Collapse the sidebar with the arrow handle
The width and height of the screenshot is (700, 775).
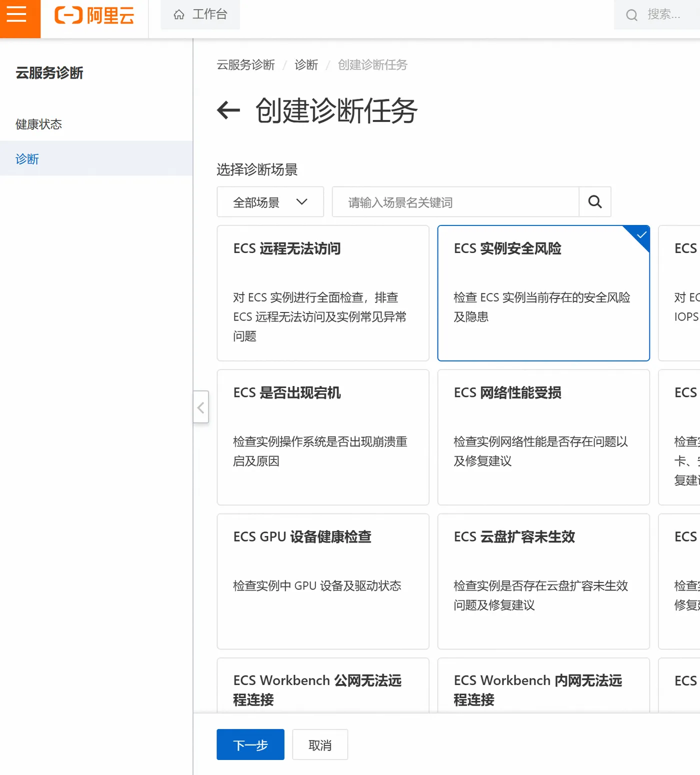click(201, 407)
